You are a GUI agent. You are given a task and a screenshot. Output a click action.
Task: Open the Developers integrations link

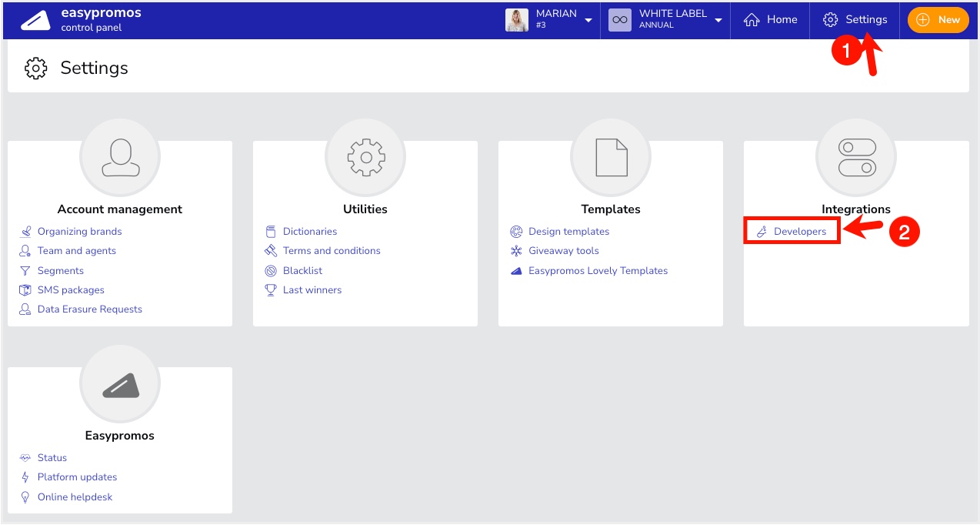click(800, 232)
